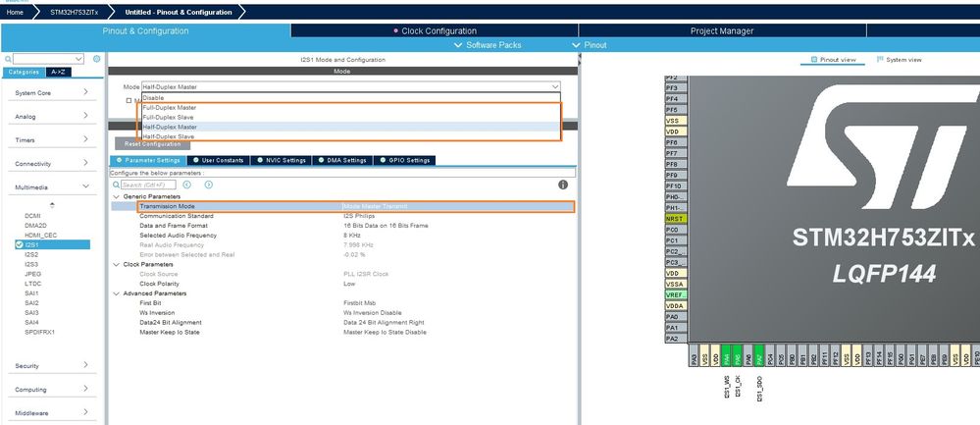The image size is (980, 425).
Task: Open the Mode combo box arrow
Action: (555, 87)
